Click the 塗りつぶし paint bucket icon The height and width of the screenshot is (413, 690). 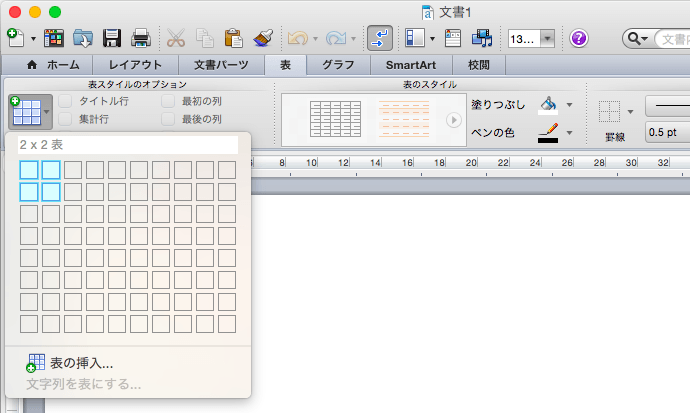pos(548,106)
